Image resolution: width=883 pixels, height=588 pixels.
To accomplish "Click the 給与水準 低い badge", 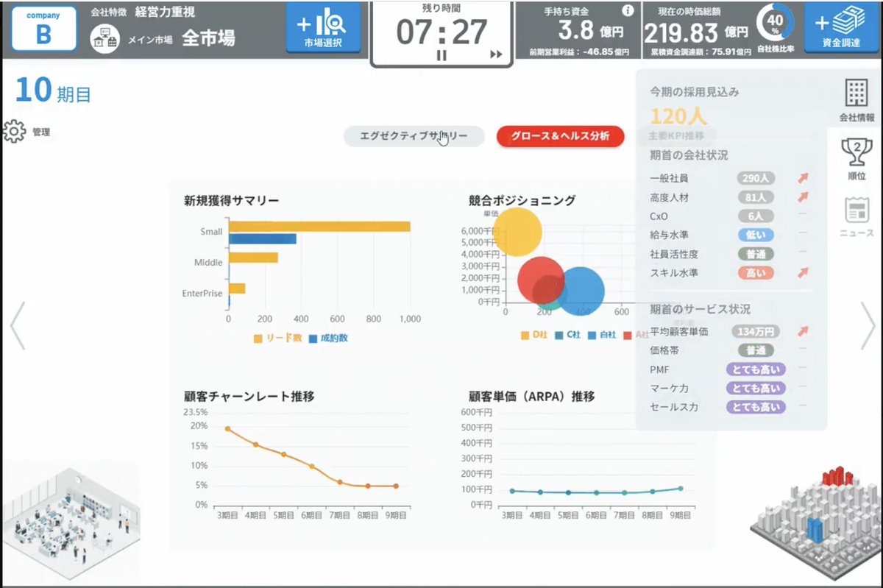I will click(754, 235).
